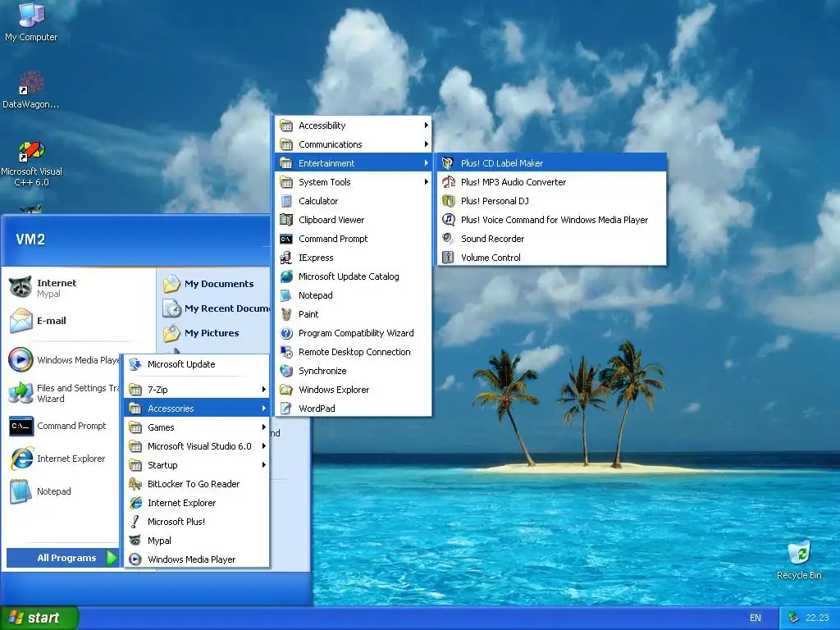Open Volume Control icon
The height and width of the screenshot is (630, 840).
[448, 257]
